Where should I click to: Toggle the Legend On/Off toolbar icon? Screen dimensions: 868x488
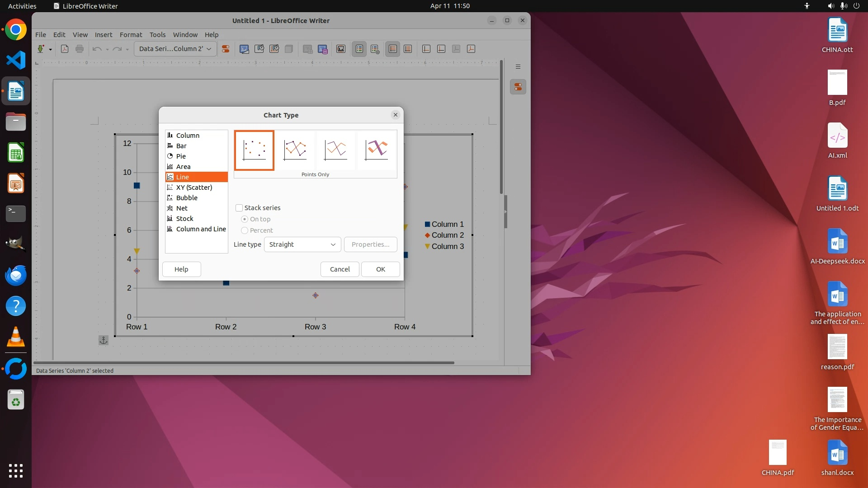coord(359,49)
